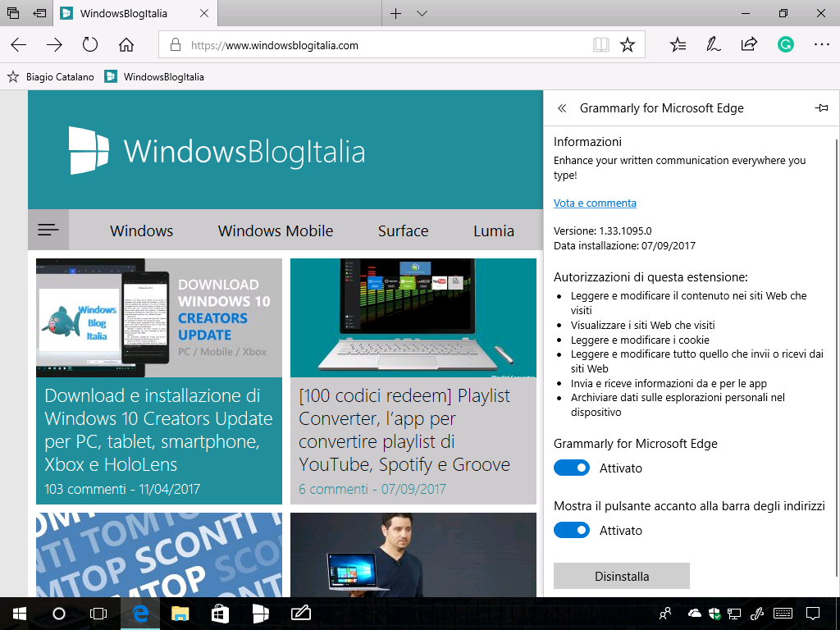Open People icon in system tray

[664, 614]
